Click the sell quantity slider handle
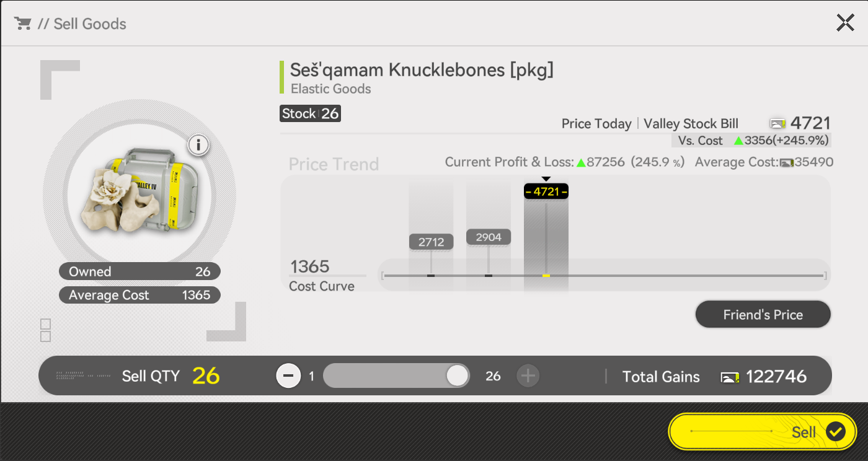 pyautogui.click(x=458, y=375)
